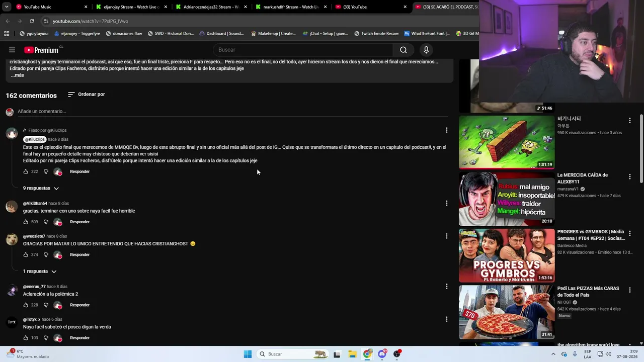
Task: Open options menu for @eneruu_77 comment
Action: pyautogui.click(x=446, y=286)
